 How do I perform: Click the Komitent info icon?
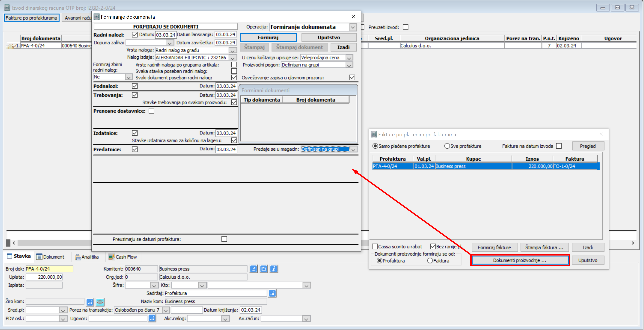(x=274, y=269)
